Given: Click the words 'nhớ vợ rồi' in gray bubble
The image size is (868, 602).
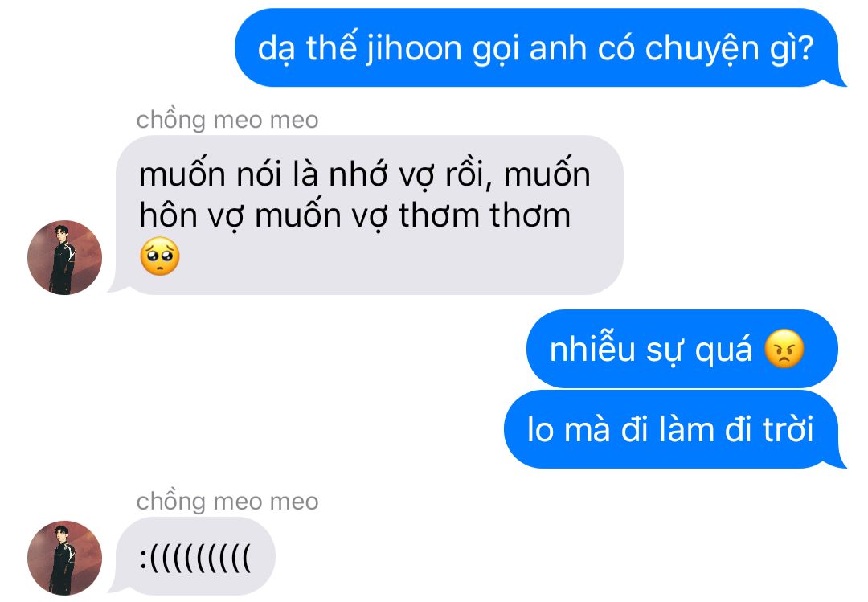Looking at the screenshot, I should 407,174.
